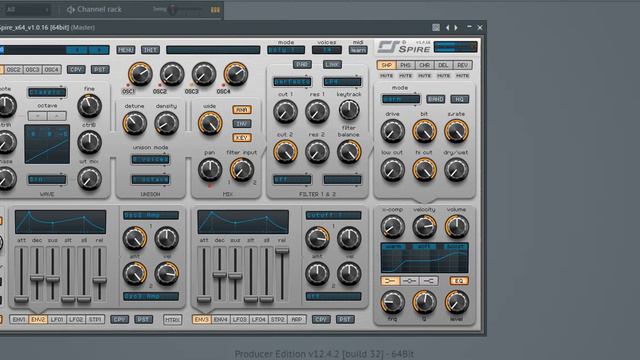Switch to the ENV1 tab

[19, 320]
